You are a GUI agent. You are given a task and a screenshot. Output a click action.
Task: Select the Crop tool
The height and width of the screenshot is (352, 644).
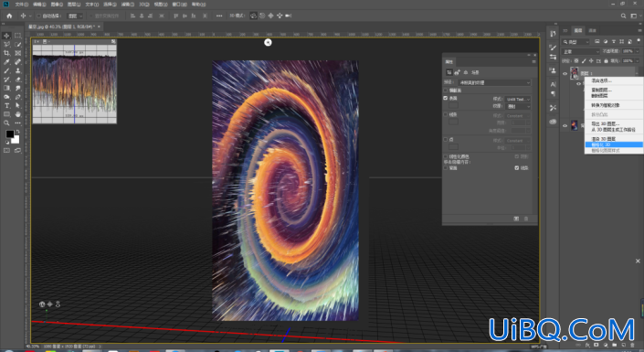click(6, 53)
